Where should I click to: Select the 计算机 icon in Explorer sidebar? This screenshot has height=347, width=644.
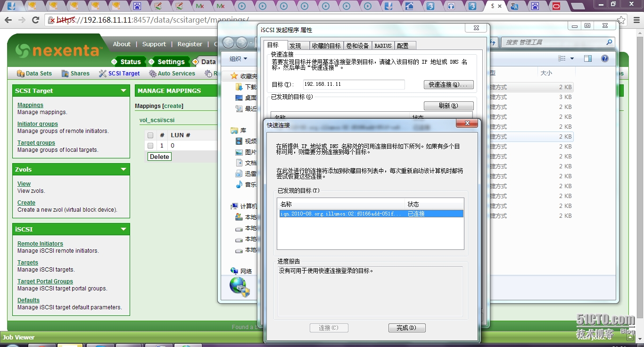coord(234,206)
